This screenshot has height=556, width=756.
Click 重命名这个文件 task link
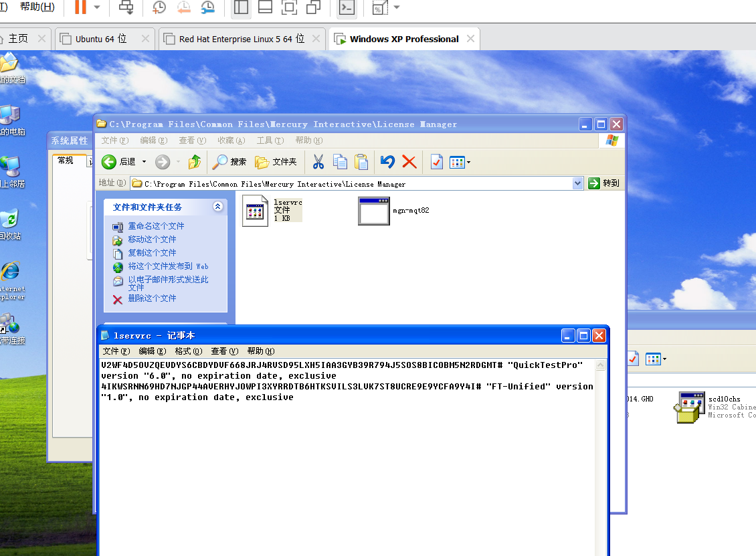coord(156,225)
